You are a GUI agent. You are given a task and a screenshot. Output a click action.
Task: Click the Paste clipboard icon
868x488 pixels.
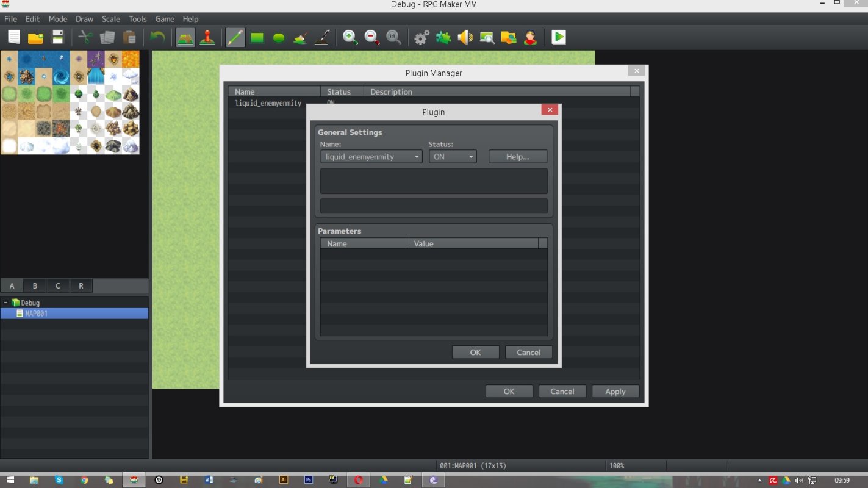(x=129, y=37)
